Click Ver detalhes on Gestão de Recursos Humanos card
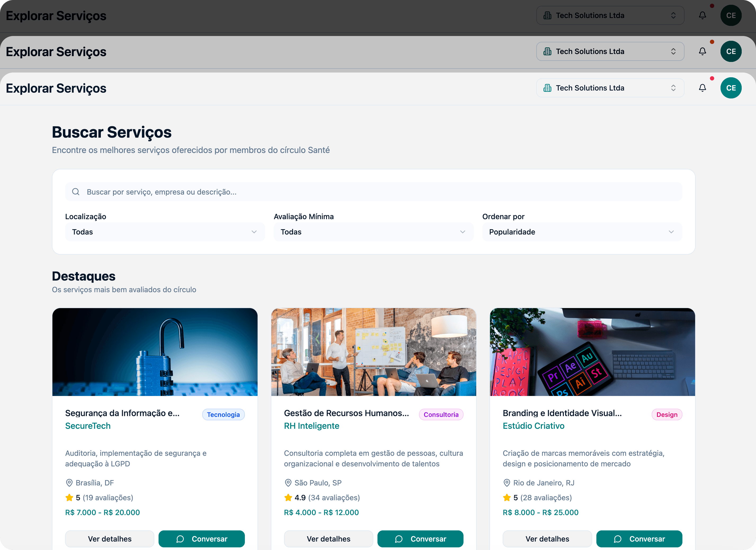This screenshot has width=756, height=550. coord(328,539)
